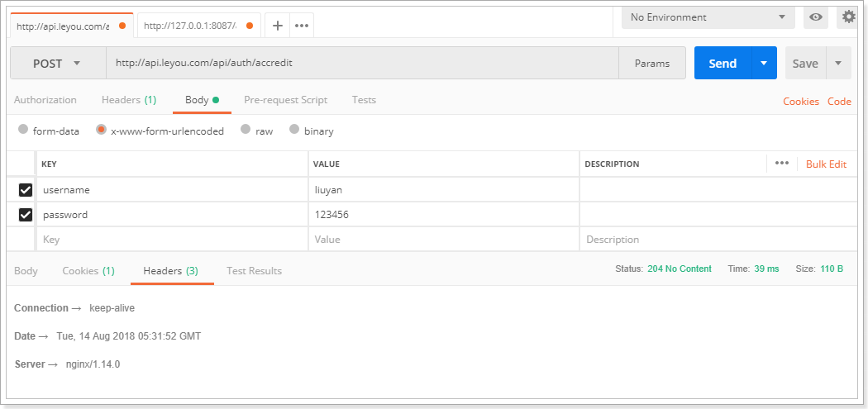Select x-www-form-urlencoded body type
868x409 pixels.
click(101, 130)
